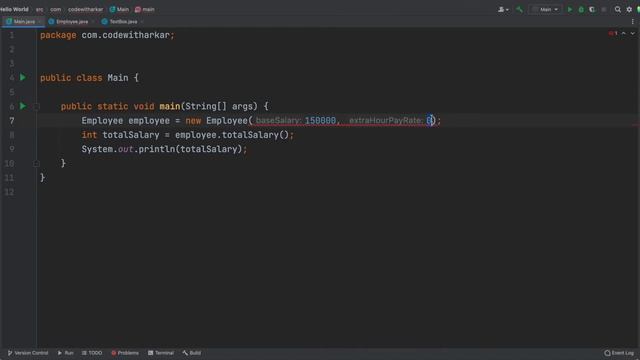Screen dimensions: 640x360
Task: Click the selected 0 argument value
Action: pos(429,120)
